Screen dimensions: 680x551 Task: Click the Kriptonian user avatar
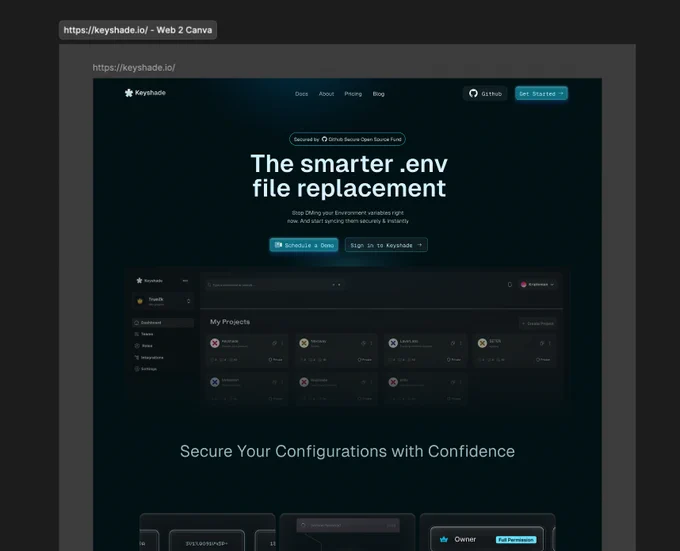pyautogui.click(x=523, y=284)
